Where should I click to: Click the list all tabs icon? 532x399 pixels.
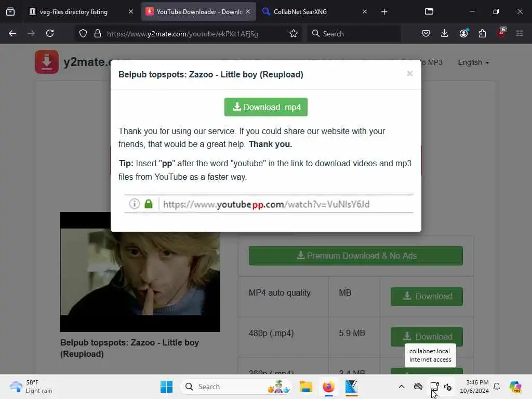click(x=429, y=12)
